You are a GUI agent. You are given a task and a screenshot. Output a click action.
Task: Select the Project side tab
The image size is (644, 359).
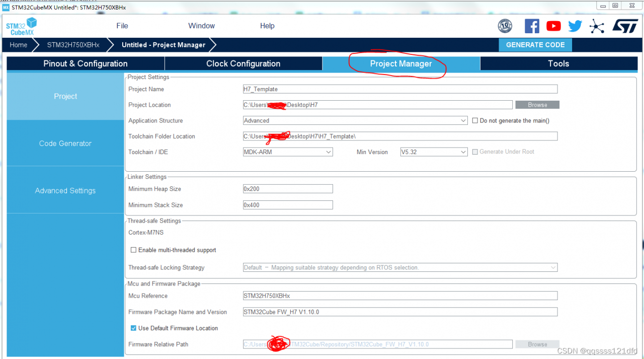pos(65,96)
